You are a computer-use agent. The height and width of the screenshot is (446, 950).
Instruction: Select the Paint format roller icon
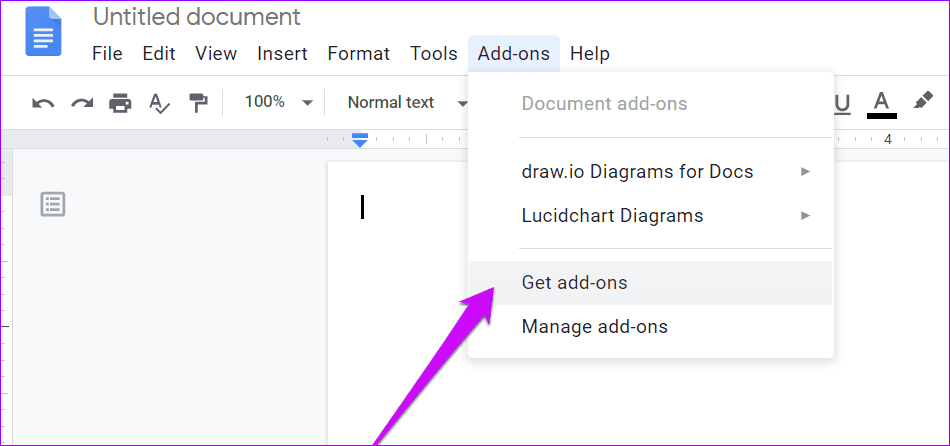coord(198,103)
